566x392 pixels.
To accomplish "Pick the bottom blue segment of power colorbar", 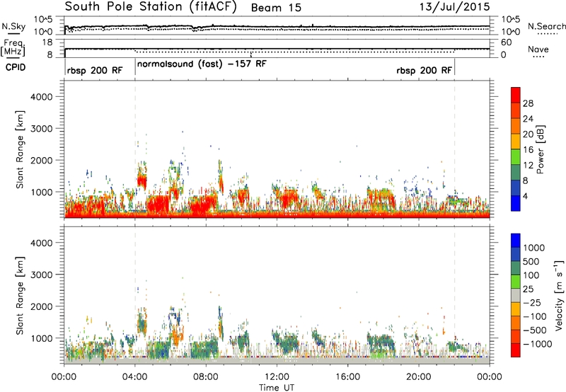I will coord(516,203).
